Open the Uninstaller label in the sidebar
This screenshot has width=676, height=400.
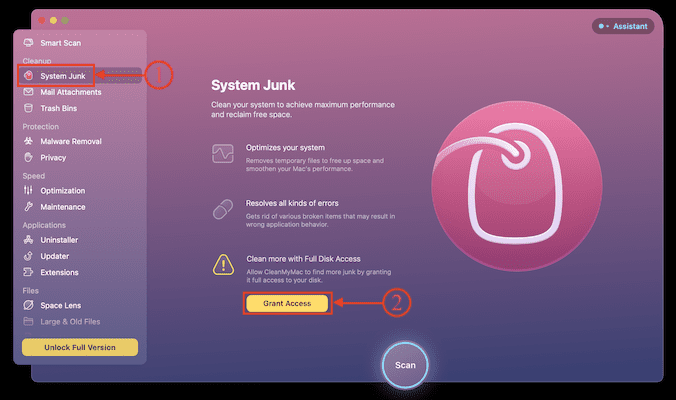pyautogui.click(x=59, y=240)
